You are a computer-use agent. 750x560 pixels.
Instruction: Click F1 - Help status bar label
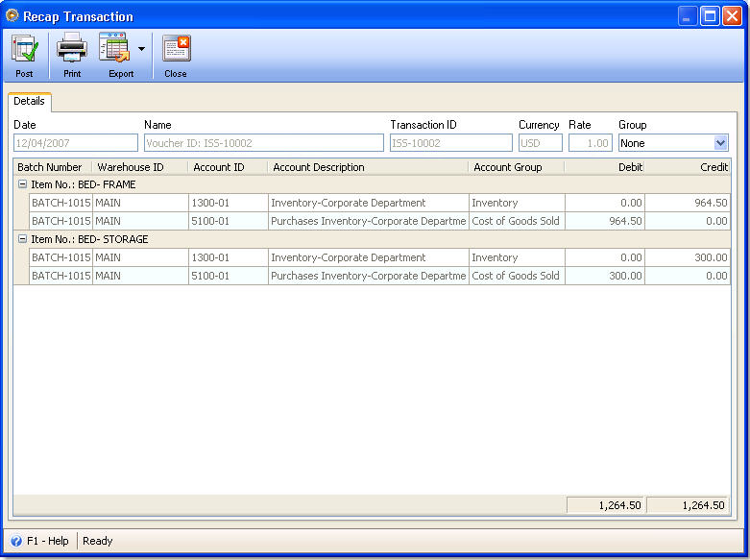coord(48,541)
